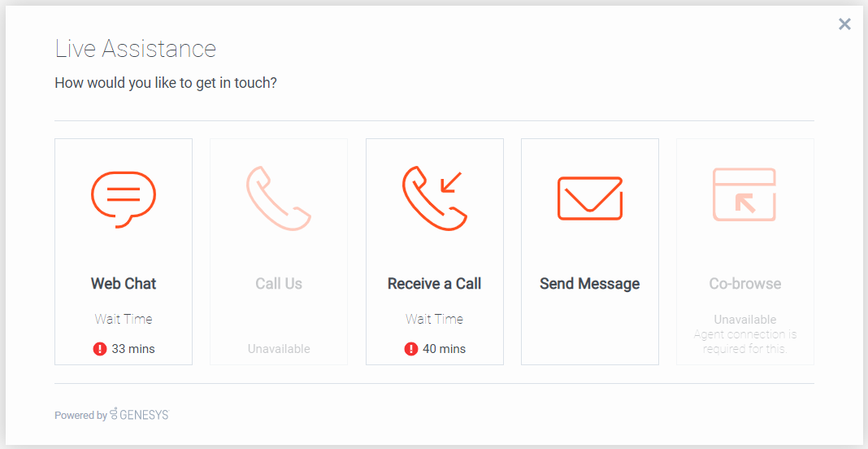
Task: Close the Live Assistance dialog
Action: pyautogui.click(x=844, y=24)
